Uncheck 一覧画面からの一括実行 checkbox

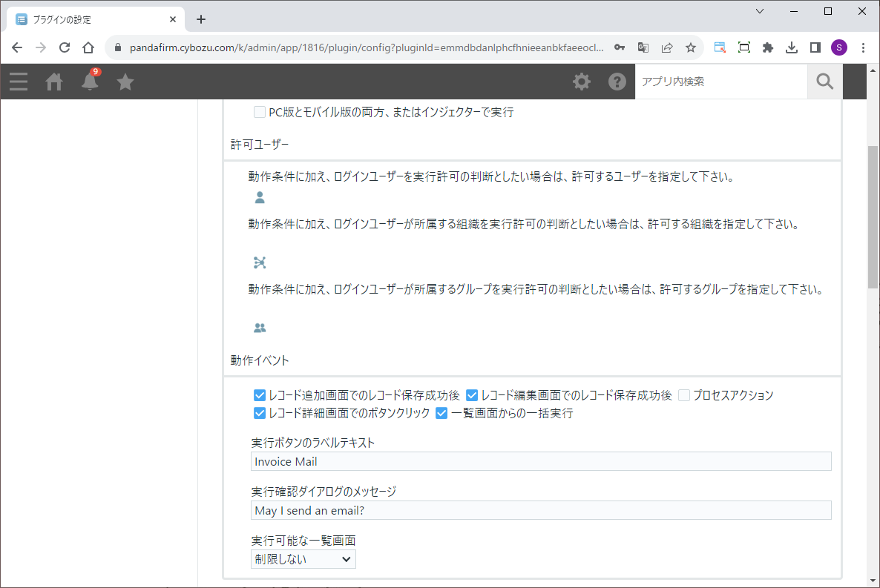pos(441,414)
